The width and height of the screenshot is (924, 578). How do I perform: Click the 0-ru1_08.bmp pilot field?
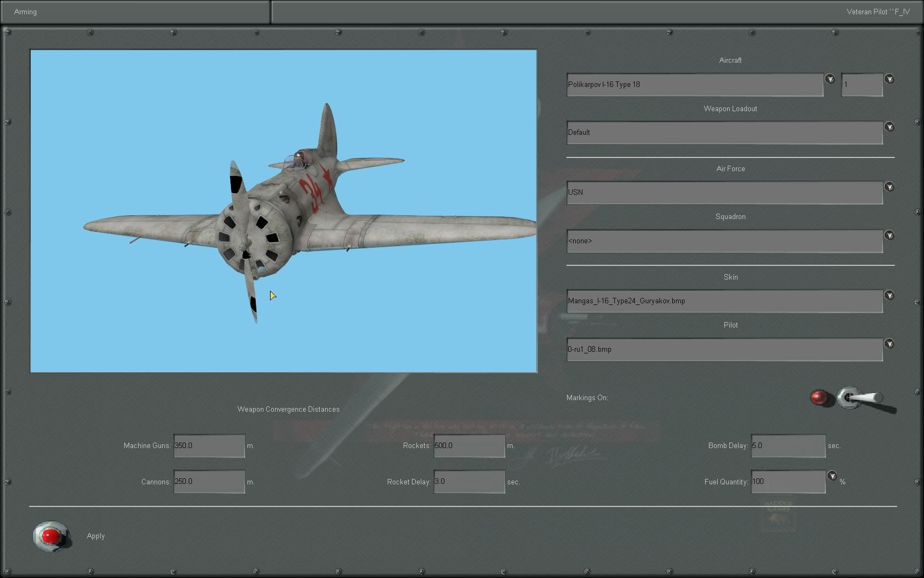click(725, 350)
